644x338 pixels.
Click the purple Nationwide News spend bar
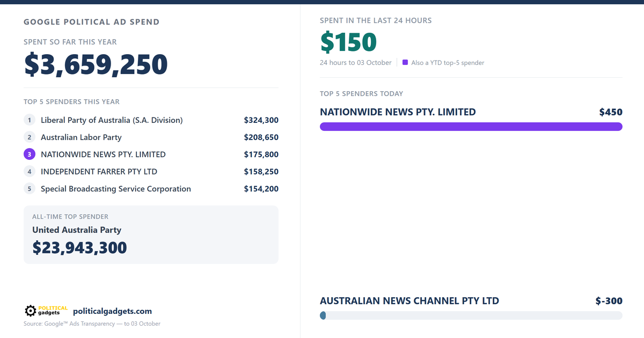(471, 127)
